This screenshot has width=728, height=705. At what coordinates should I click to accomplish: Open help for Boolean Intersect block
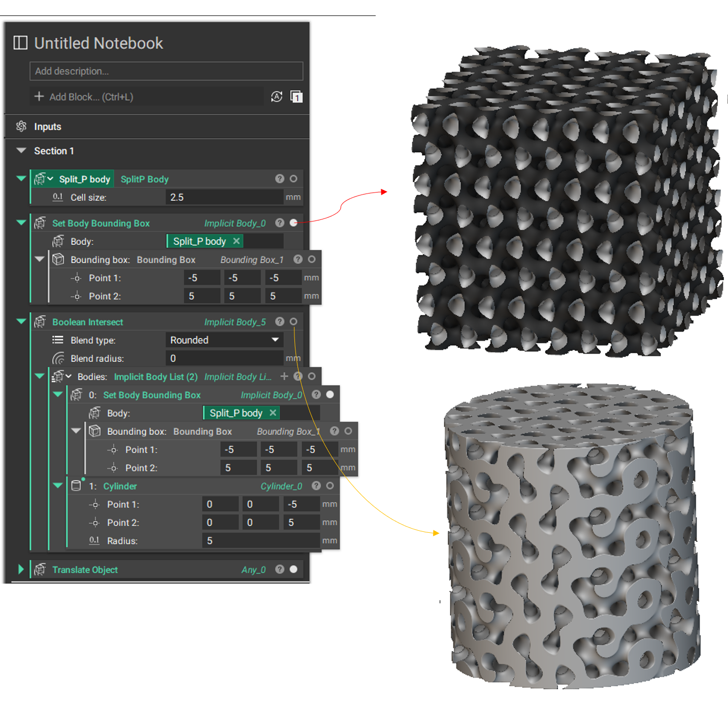280,322
